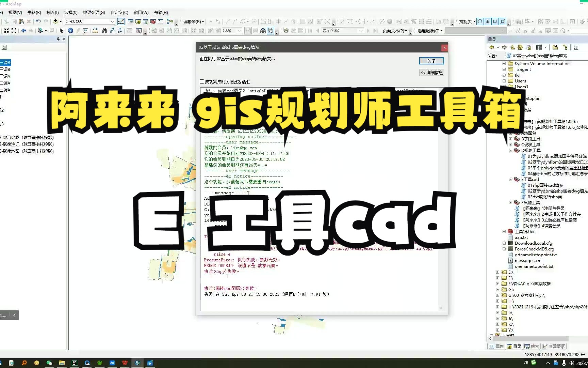Toggle point snapping in snapping toolbar
This screenshot has height=368, width=588.
click(480, 21)
